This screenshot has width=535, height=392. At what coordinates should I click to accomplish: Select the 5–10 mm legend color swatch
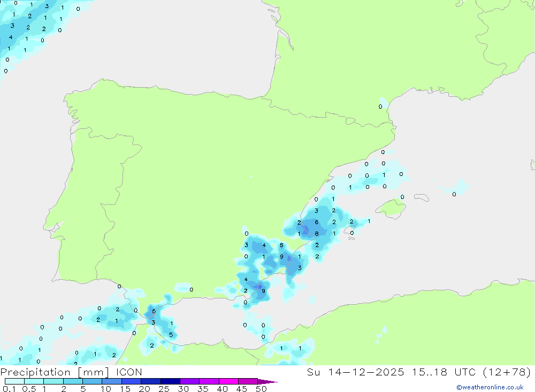click(93, 381)
